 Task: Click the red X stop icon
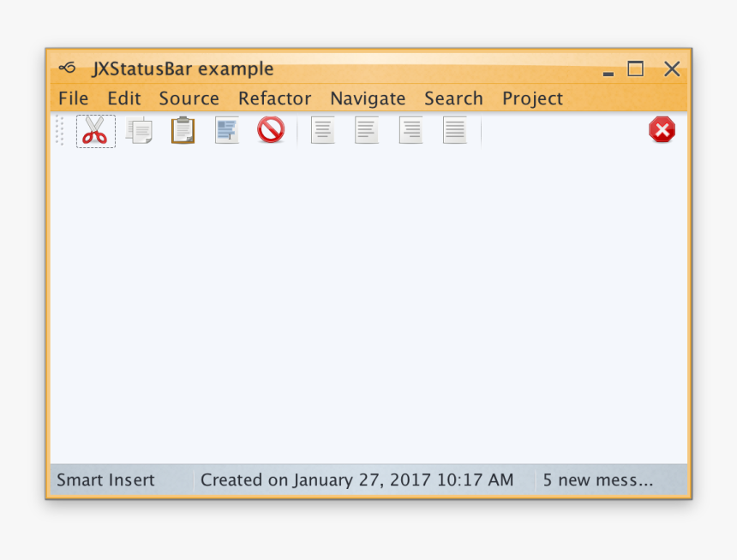(x=662, y=129)
